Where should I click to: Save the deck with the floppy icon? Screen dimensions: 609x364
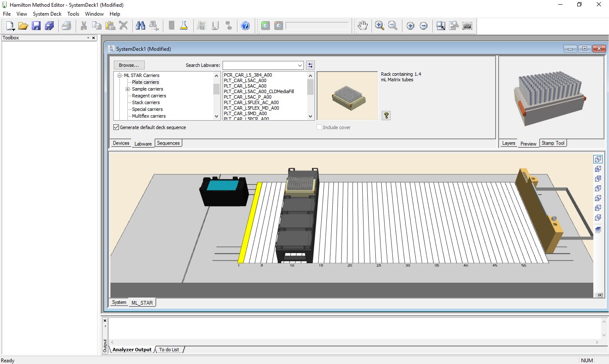coord(36,26)
